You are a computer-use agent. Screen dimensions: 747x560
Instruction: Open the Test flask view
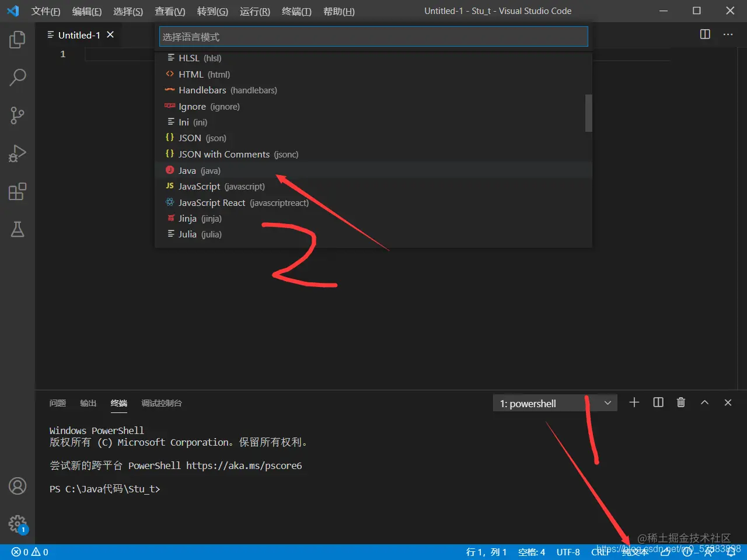pos(18,229)
